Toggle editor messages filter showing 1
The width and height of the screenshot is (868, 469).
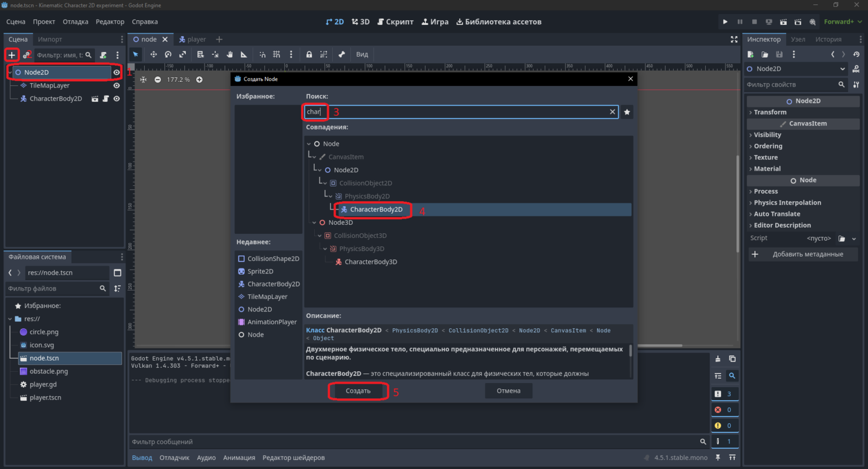(x=724, y=441)
